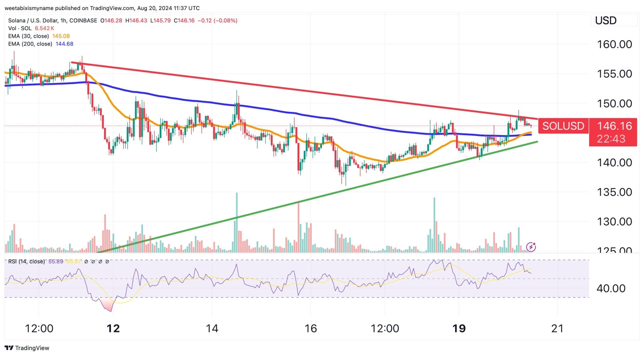Select the RSI (14, close) legend label
644x356 pixels.
(x=26, y=262)
